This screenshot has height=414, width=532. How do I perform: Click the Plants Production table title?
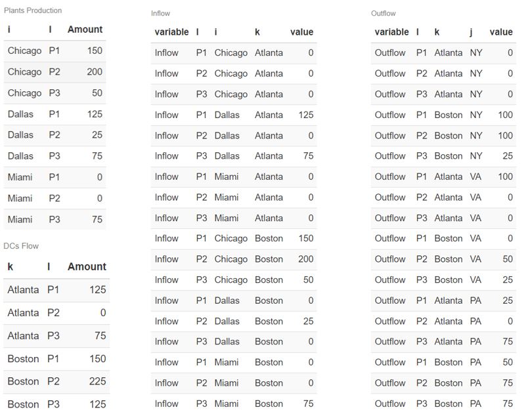pyautogui.click(x=33, y=10)
